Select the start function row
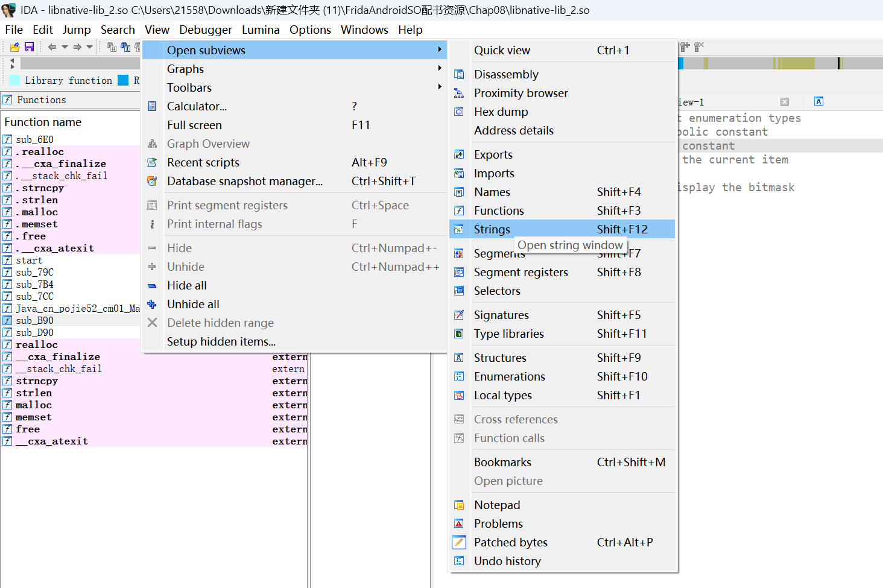 (x=71, y=260)
